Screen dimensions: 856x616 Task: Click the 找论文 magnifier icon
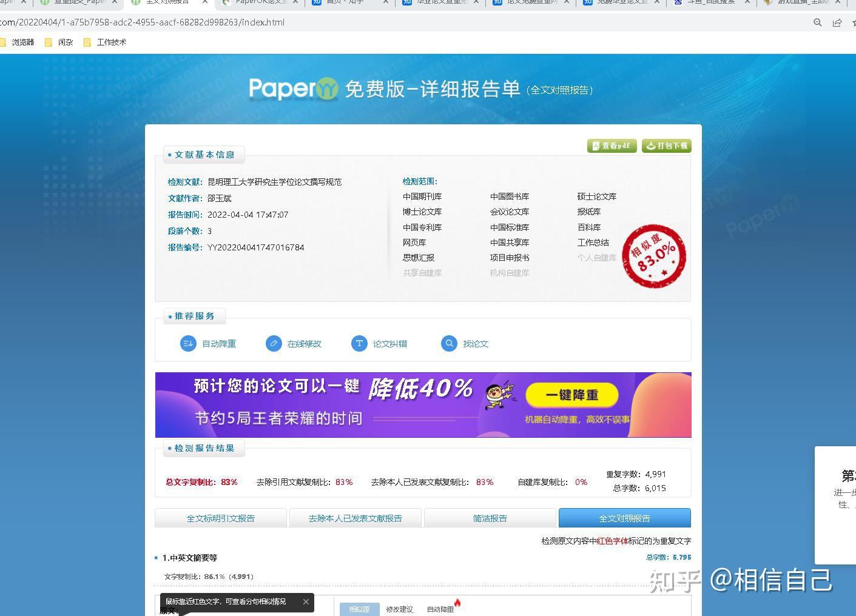click(x=449, y=344)
